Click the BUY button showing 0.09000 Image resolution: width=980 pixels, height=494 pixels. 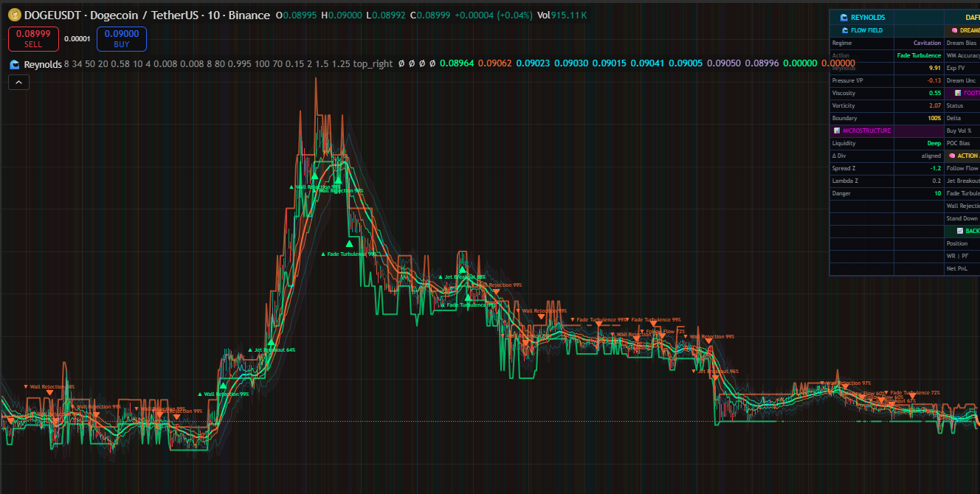(x=121, y=38)
